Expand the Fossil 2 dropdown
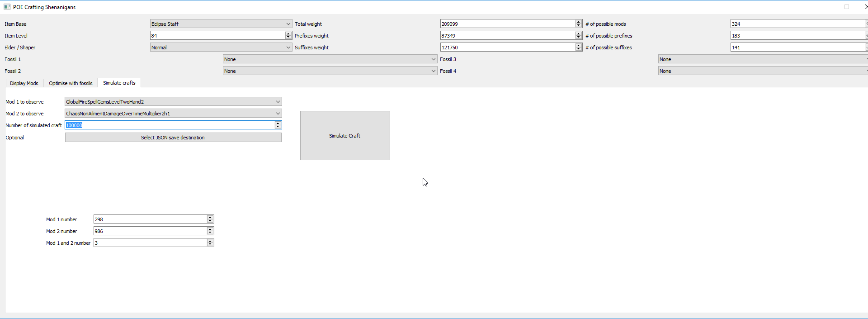868x319 pixels. pyautogui.click(x=330, y=71)
